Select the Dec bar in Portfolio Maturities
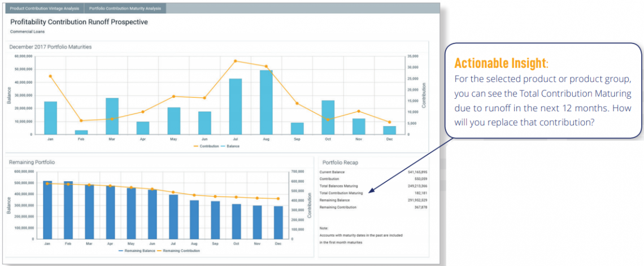Viewport: 644px width, 266px height. click(389, 130)
